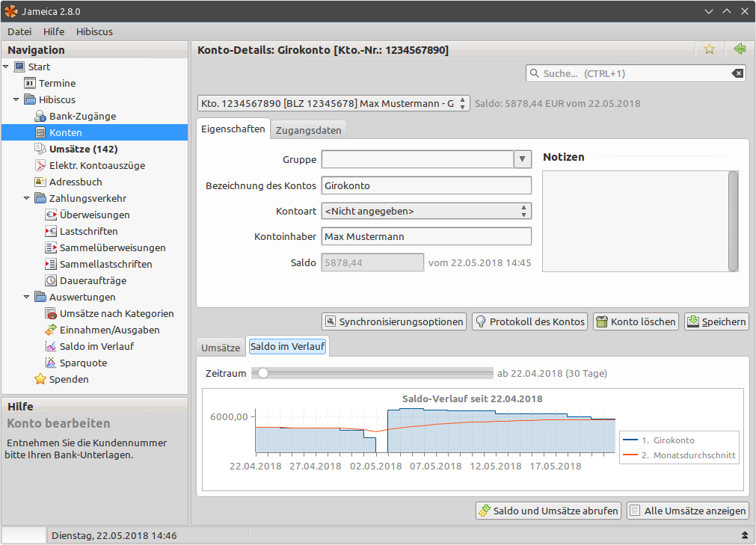Click the Monatsdurchschnitt legend entry

(x=679, y=455)
